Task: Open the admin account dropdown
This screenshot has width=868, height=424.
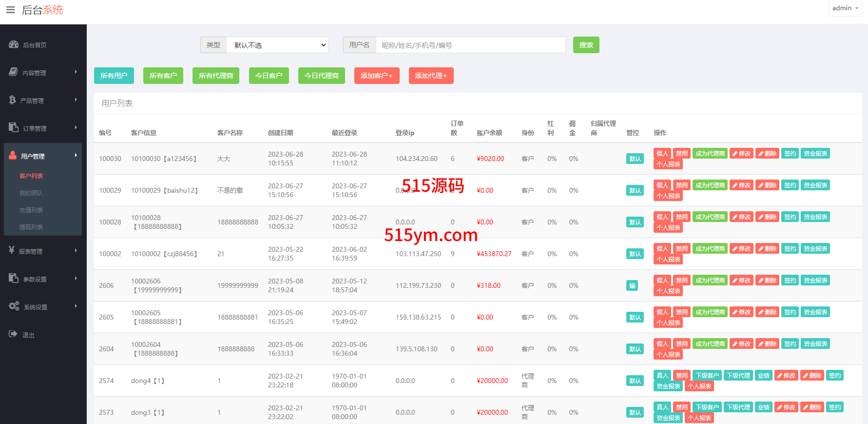Action: pyautogui.click(x=845, y=8)
